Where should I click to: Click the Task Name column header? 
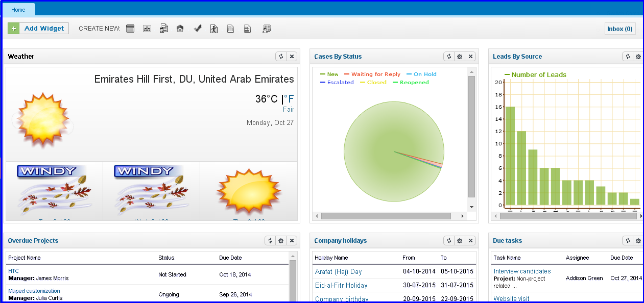click(x=507, y=258)
